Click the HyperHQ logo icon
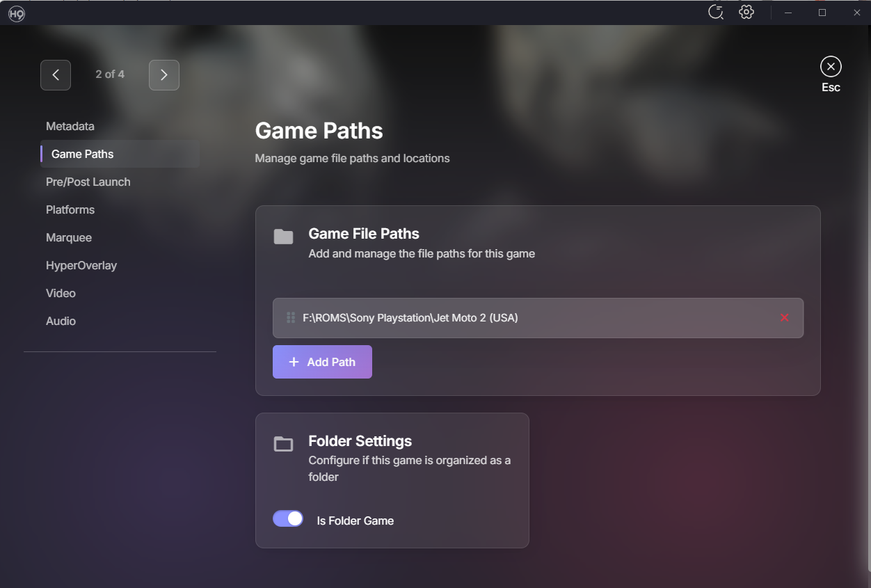 17,13
